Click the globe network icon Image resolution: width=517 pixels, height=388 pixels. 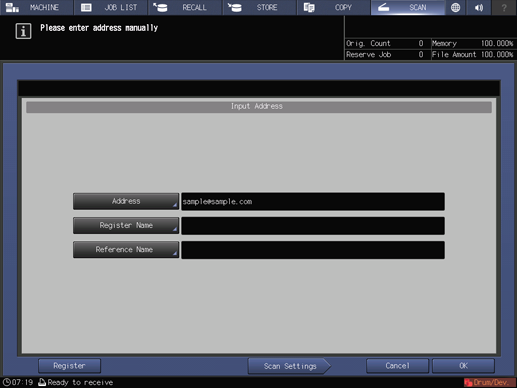coord(455,7)
